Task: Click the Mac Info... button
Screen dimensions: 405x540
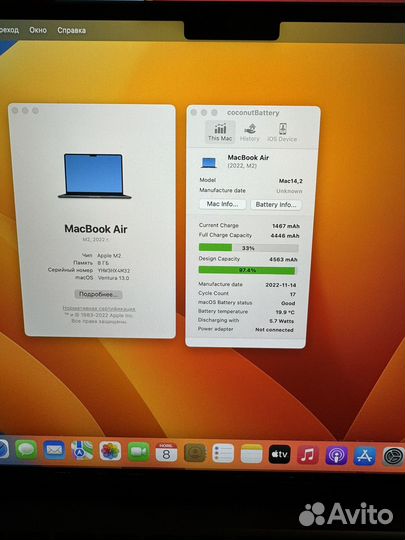Action: (x=222, y=204)
